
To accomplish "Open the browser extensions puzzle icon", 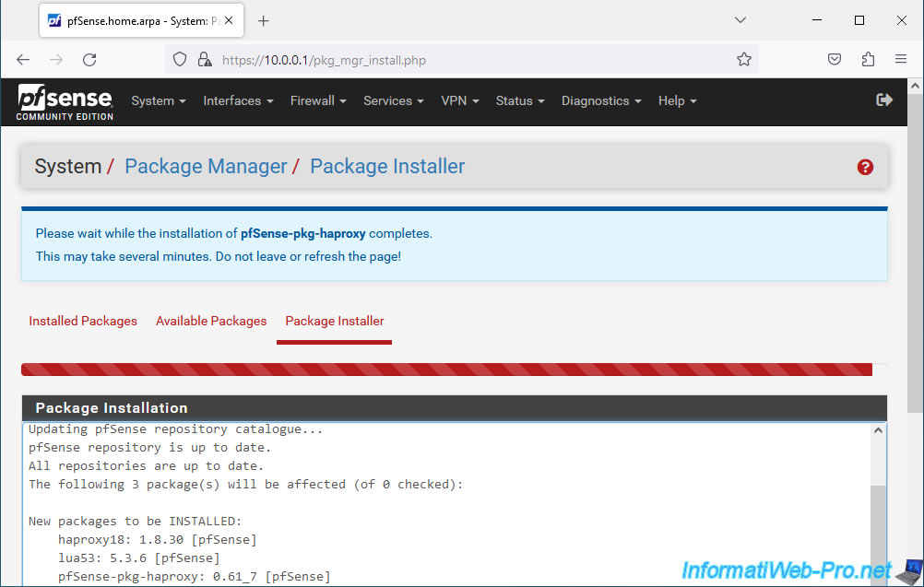I will tap(868, 59).
